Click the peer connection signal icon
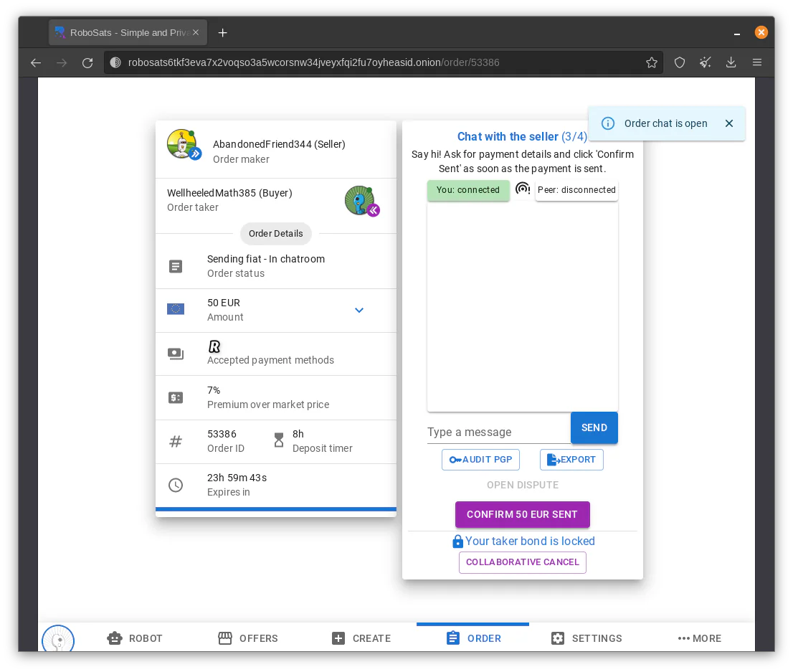Viewport: 793px width, 672px height. [523, 189]
